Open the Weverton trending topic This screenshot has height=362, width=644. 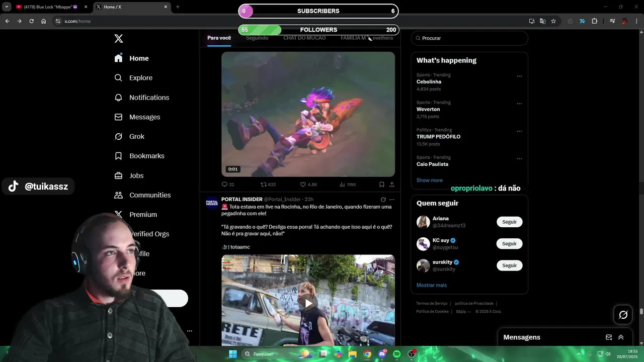point(428,109)
